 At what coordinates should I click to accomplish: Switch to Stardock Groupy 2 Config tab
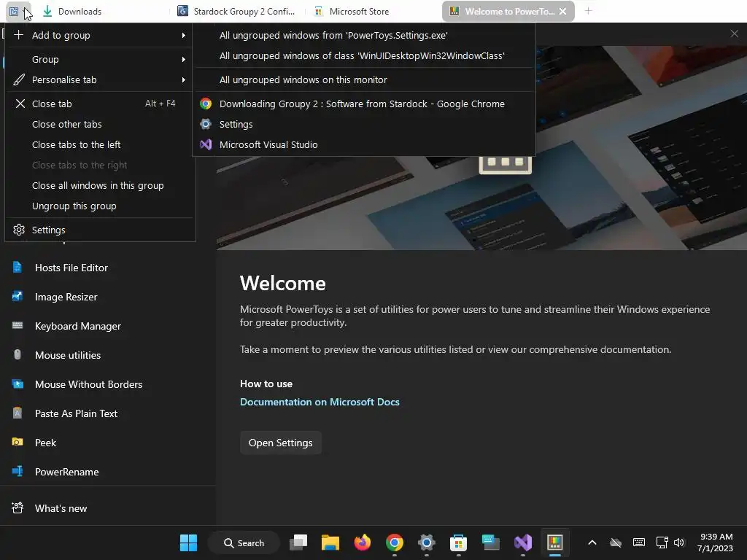pyautogui.click(x=239, y=11)
